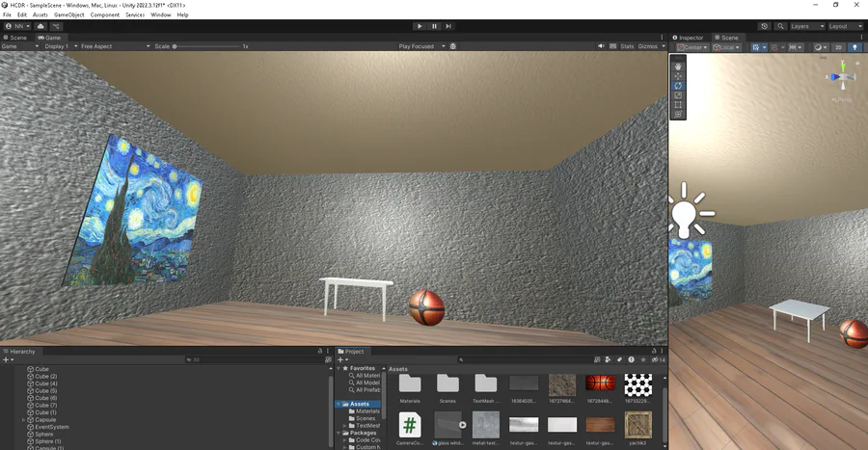This screenshot has width=868, height=450.
Task: Open the Center pivot dropdown
Action: pos(692,47)
